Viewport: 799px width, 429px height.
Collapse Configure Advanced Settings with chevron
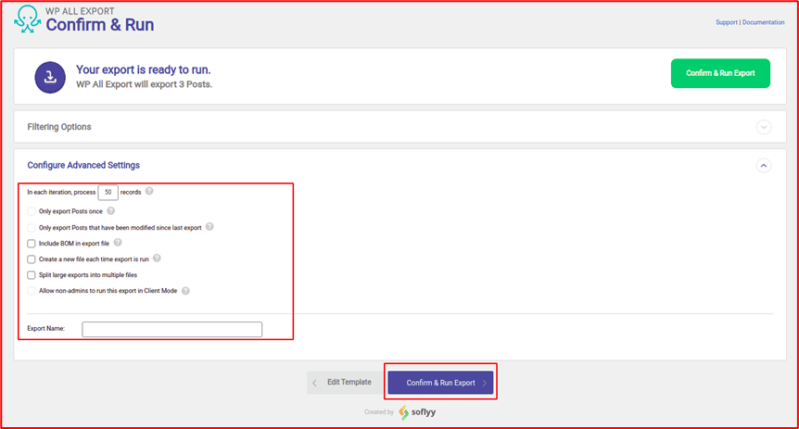[x=763, y=166]
